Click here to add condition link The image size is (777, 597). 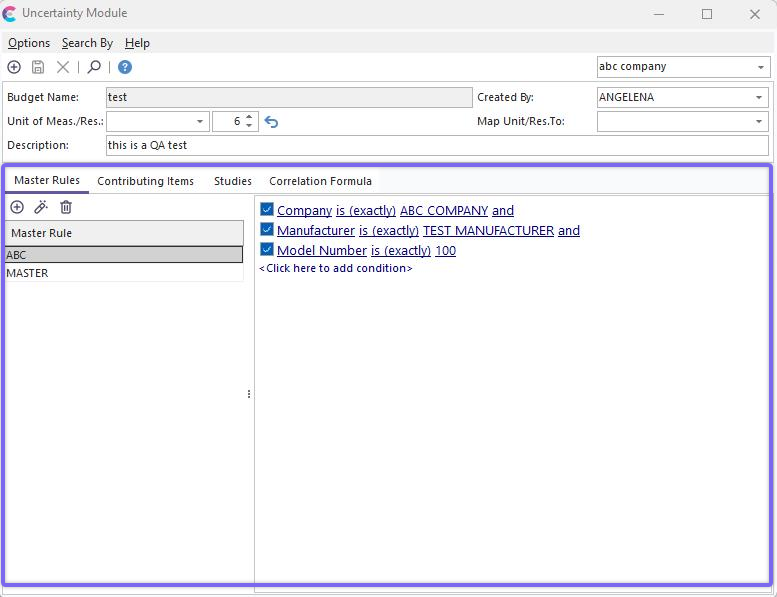click(x=336, y=269)
